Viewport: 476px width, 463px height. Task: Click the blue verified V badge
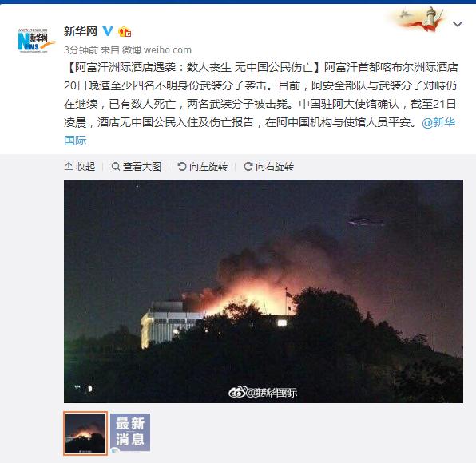(108, 31)
